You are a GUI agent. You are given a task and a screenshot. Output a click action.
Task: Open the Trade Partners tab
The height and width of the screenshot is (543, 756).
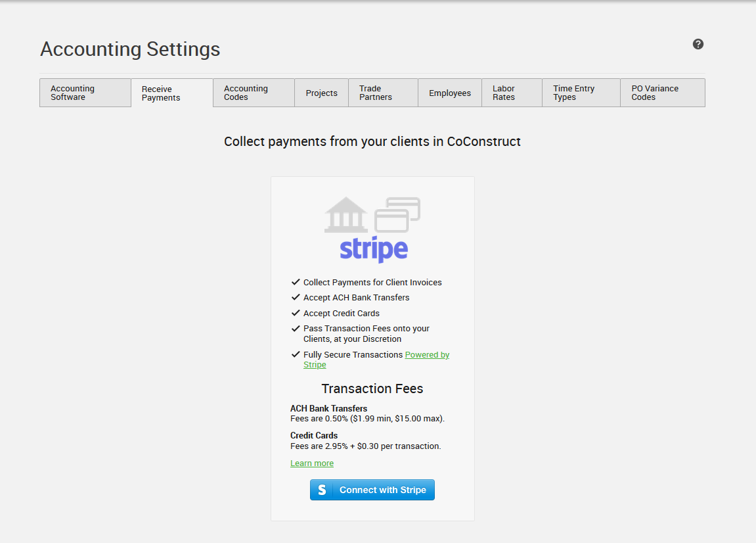point(384,93)
